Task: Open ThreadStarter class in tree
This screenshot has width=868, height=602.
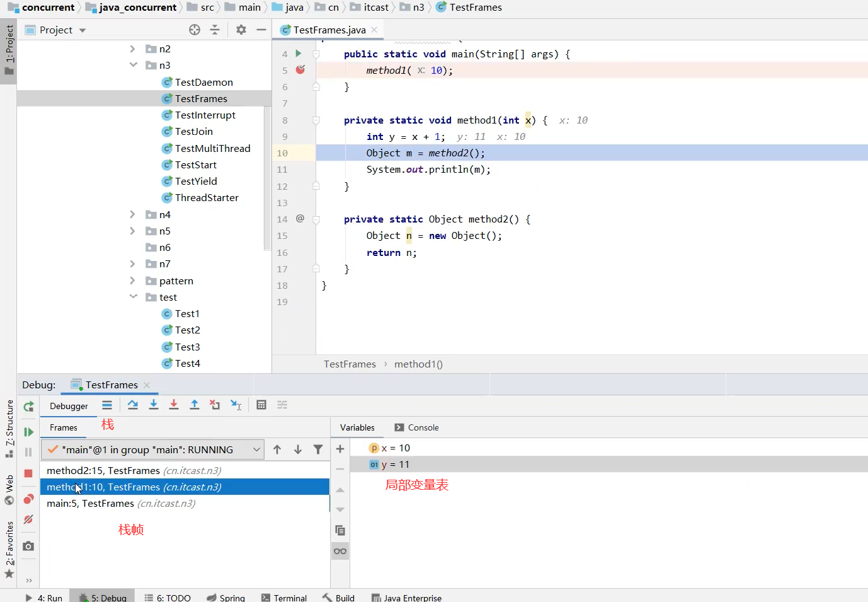Action: pos(207,197)
